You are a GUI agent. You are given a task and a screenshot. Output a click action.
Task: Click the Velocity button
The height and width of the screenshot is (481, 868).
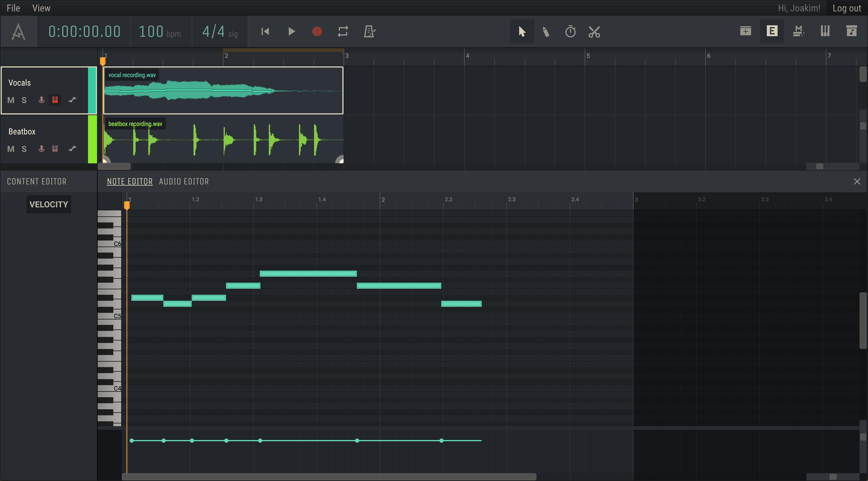(49, 204)
